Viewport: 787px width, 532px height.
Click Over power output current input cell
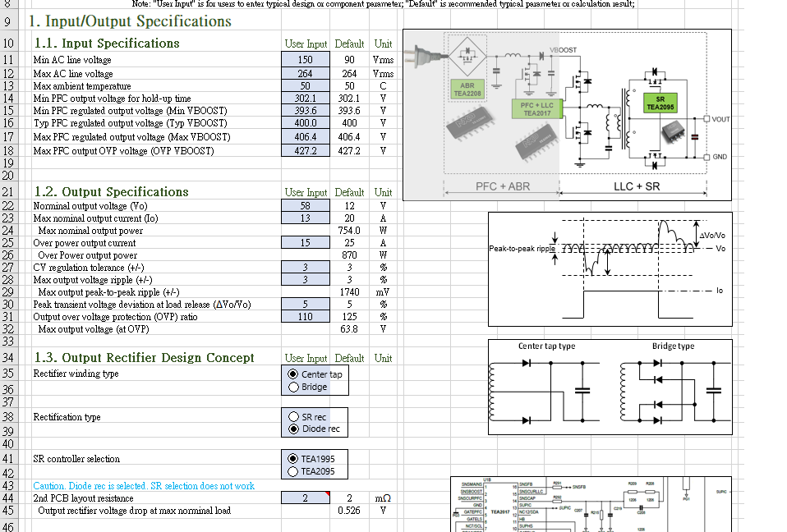pos(305,243)
